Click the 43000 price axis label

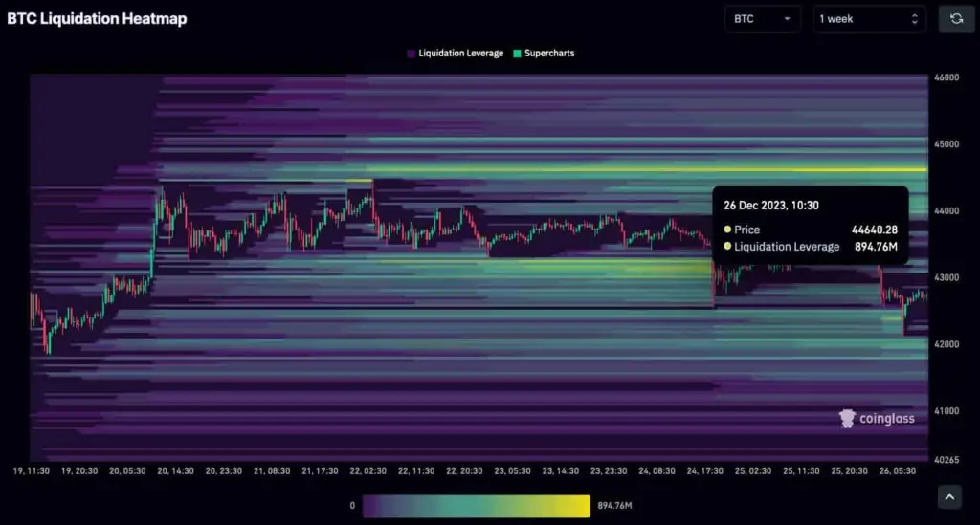tap(947, 277)
